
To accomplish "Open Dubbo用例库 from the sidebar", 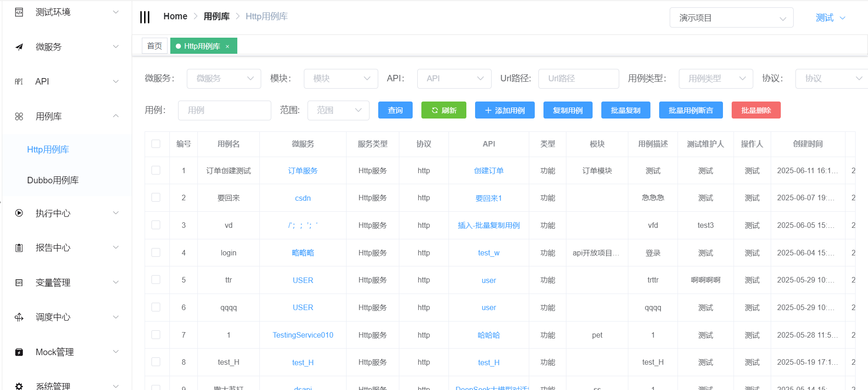I will 53,180.
